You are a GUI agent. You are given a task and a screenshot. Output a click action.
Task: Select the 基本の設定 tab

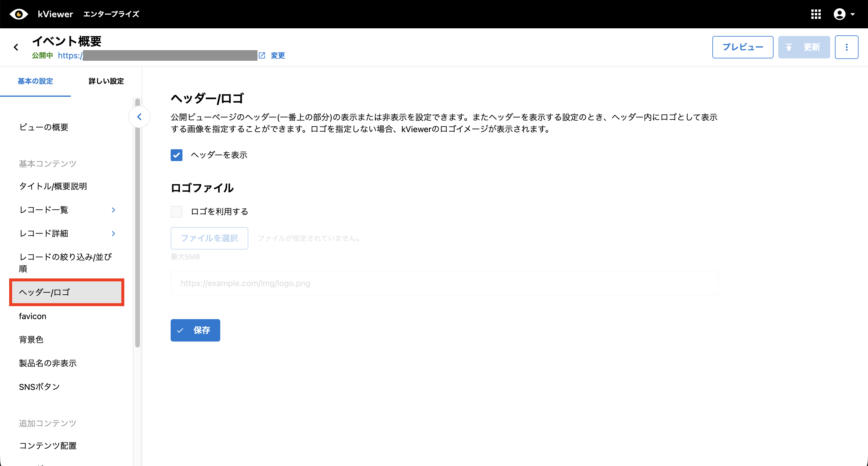pyautogui.click(x=35, y=81)
